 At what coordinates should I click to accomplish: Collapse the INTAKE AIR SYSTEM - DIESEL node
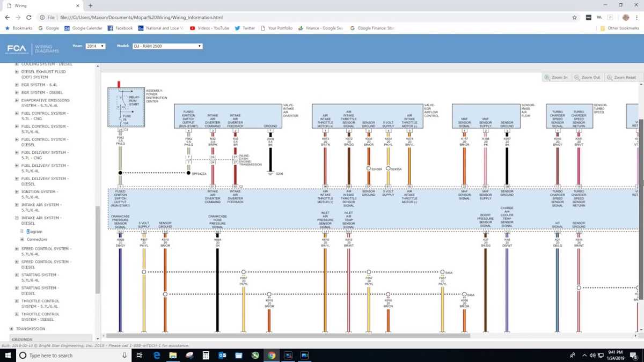coord(17,218)
